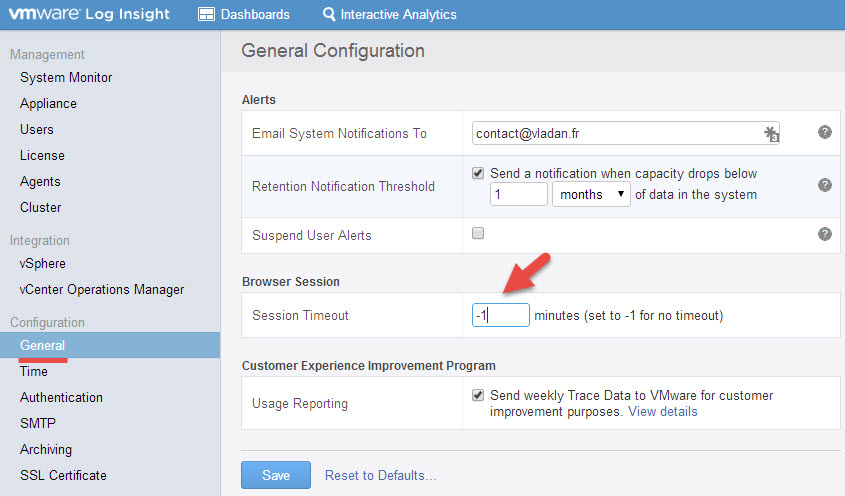Open vSphere integration settings
The image size is (845, 496).
pos(43,264)
